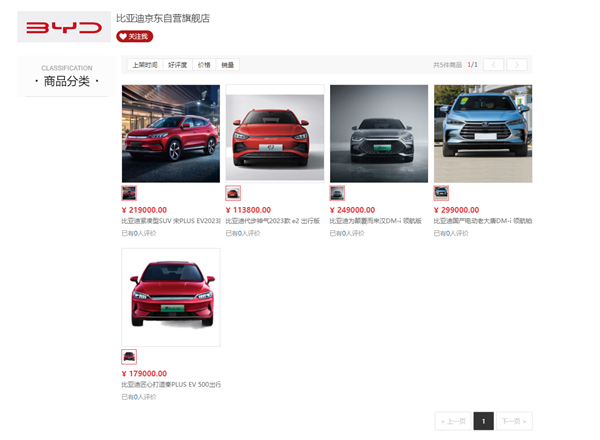Click the ¥299000.00 price
This screenshot has width=600, height=440.
[457, 210]
